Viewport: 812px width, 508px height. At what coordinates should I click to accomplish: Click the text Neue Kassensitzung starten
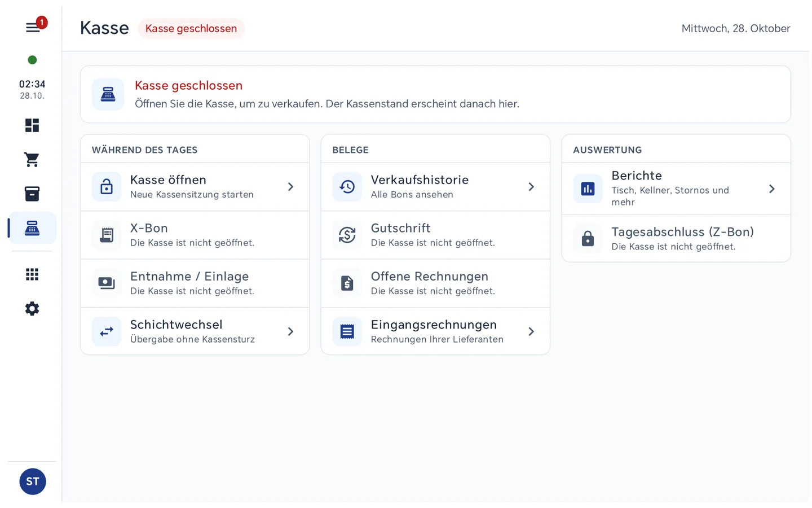(x=192, y=195)
